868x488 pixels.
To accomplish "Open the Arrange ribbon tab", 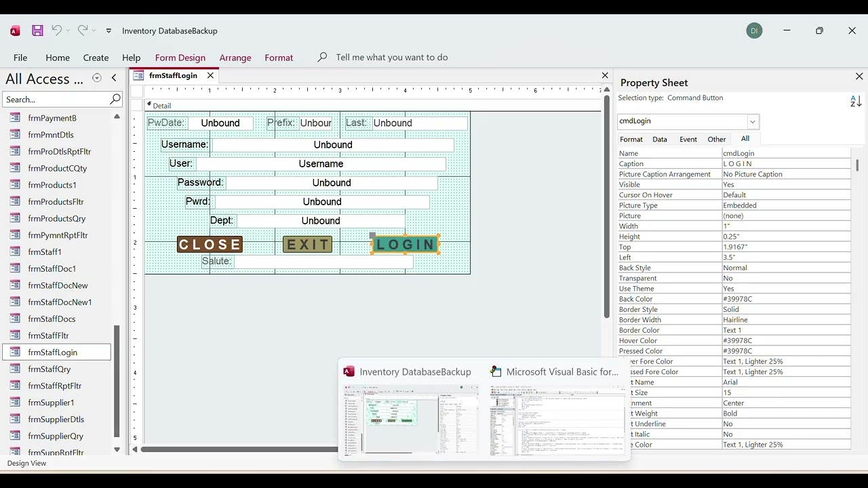I will point(235,58).
